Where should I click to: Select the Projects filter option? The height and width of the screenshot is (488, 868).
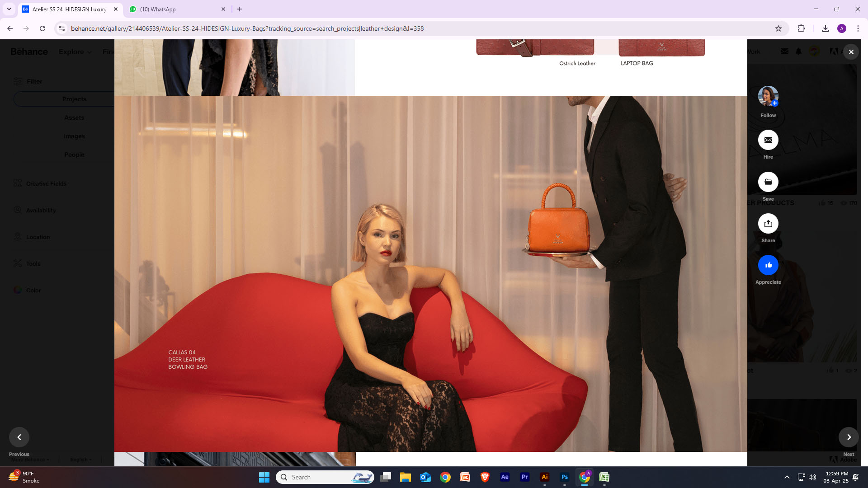point(74,99)
